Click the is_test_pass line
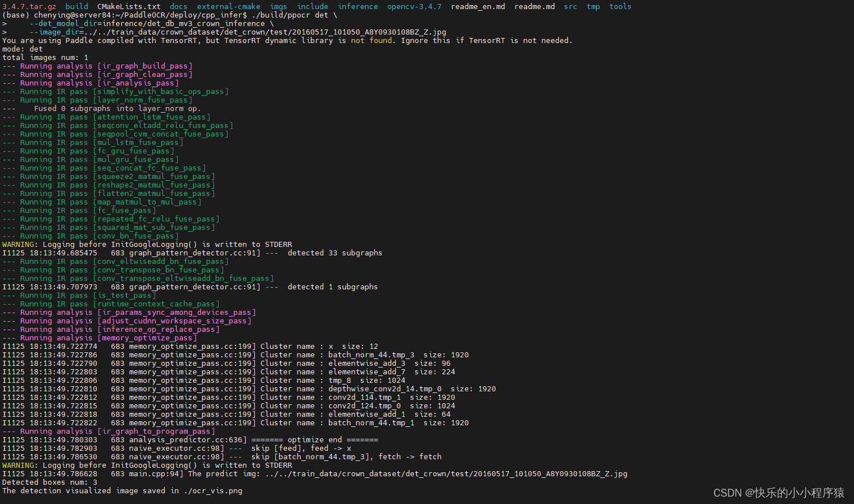 tap(79, 296)
